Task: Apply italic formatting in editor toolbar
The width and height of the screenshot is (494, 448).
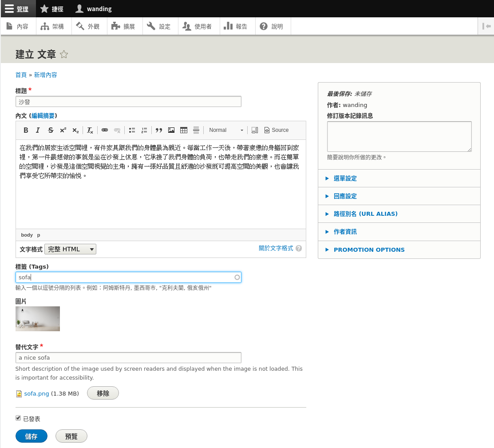Action: pos(38,130)
